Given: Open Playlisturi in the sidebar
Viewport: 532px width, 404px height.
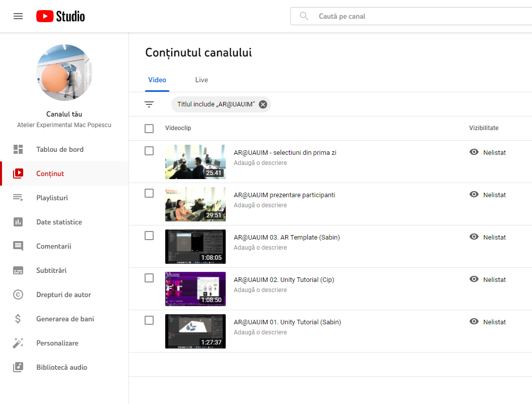Looking at the screenshot, I should tap(64, 198).
